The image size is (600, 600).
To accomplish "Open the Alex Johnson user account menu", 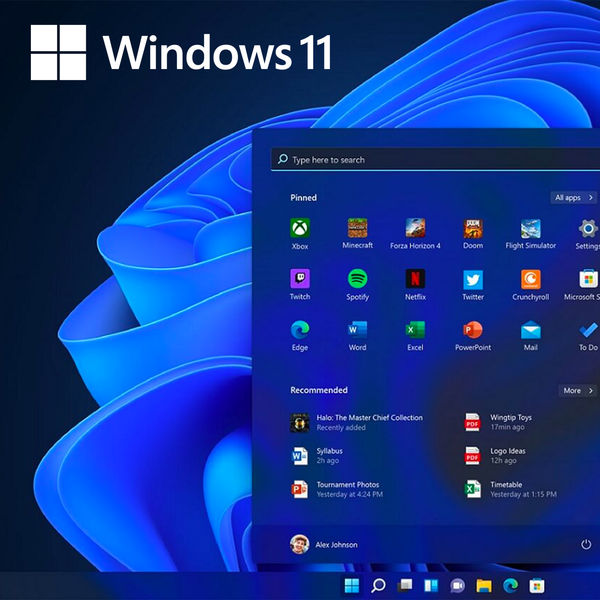I will [323, 544].
